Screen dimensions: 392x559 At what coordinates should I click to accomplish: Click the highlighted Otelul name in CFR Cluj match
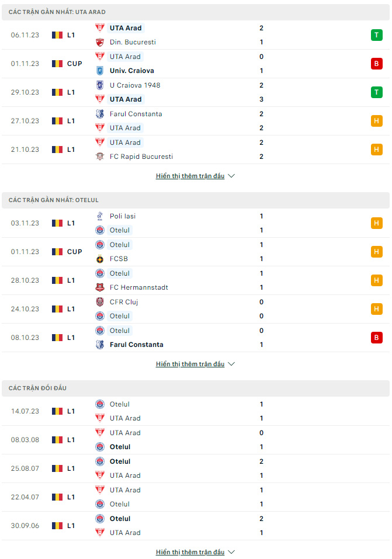click(120, 316)
